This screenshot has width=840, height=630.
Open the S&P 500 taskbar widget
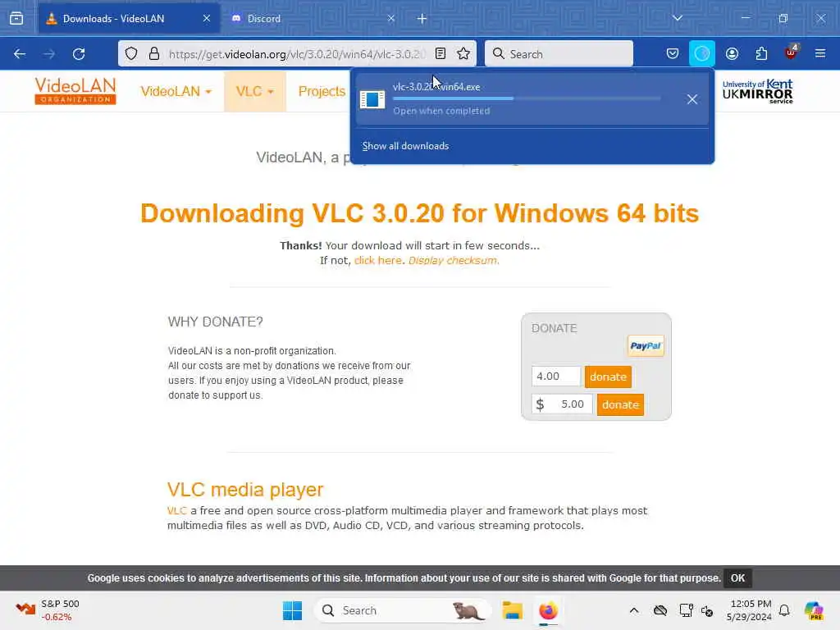click(47, 610)
